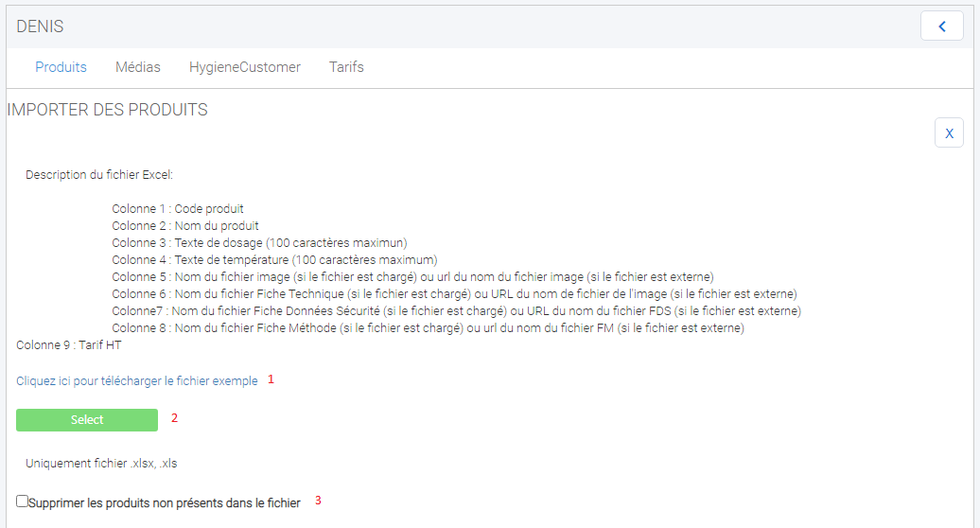Click the Uniquement fichier .xlsx, .xls note

click(x=101, y=464)
